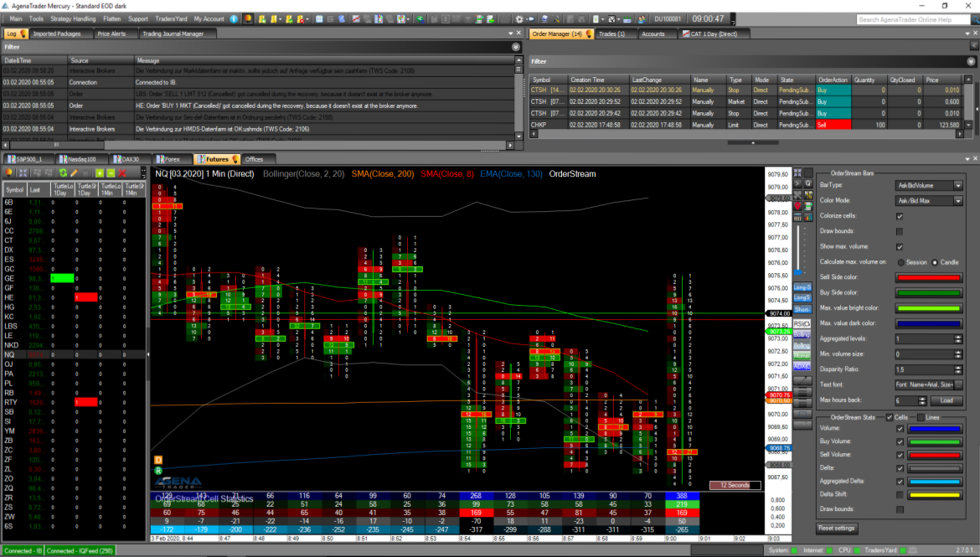Click the Sell order action cell for CHKP
This screenshot has height=557, width=980.
pos(833,125)
